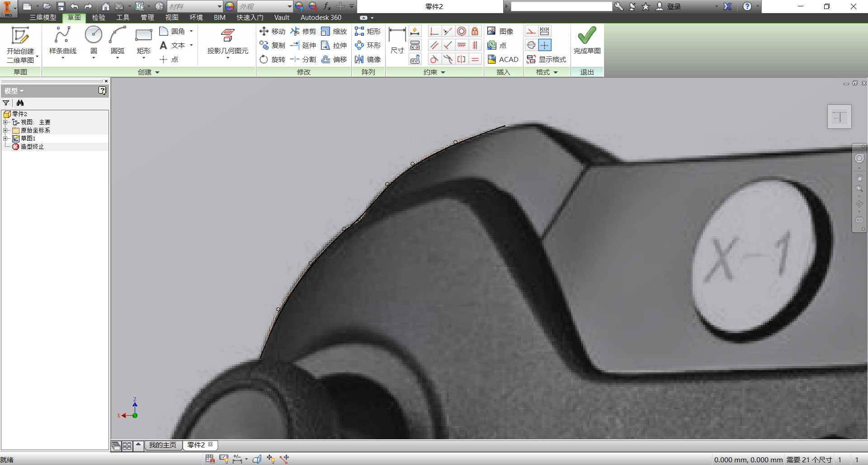This screenshot has width=868, height=465.
Task: Switch to the 管理 ribbon tab
Action: click(147, 18)
